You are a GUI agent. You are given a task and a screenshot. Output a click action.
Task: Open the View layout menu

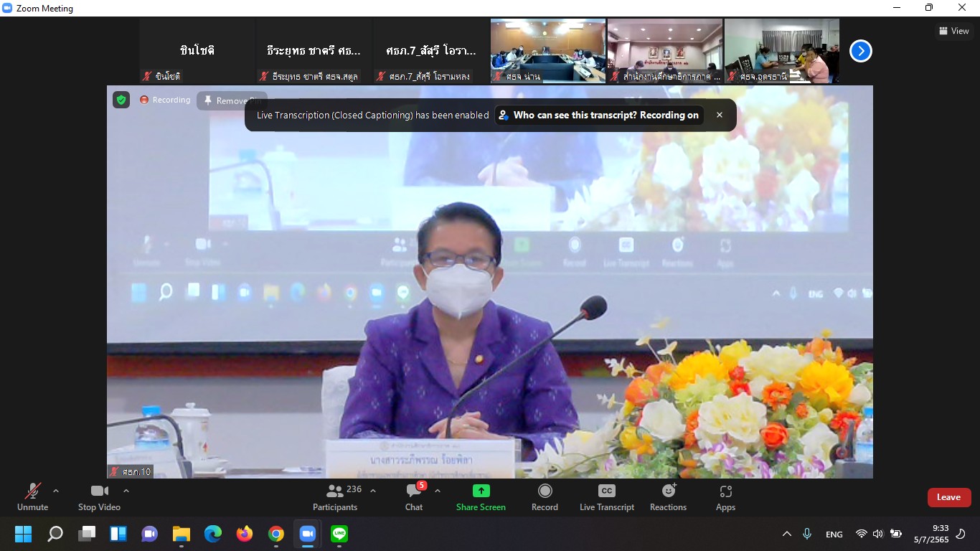(953, 31)
